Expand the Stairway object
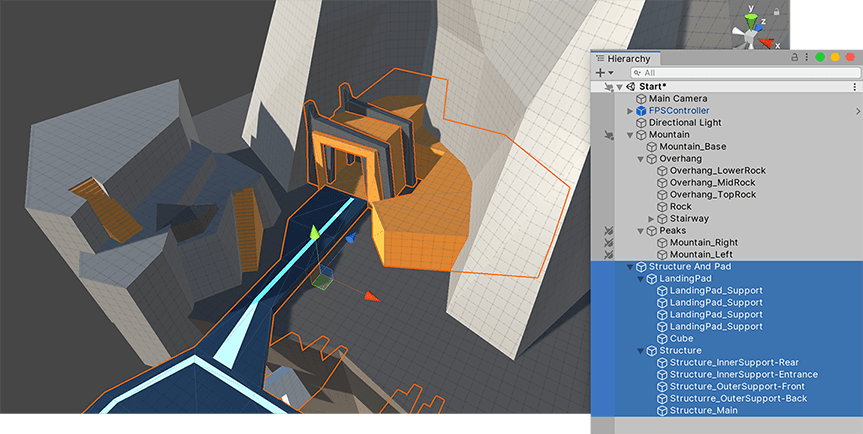 652,219
